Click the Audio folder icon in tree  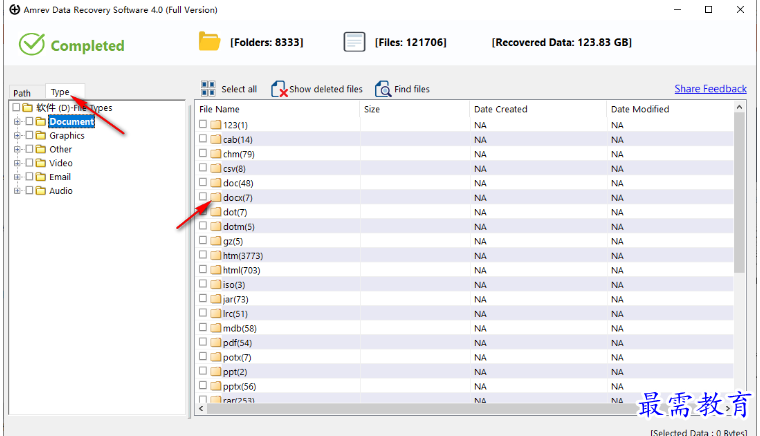point(41,190)
